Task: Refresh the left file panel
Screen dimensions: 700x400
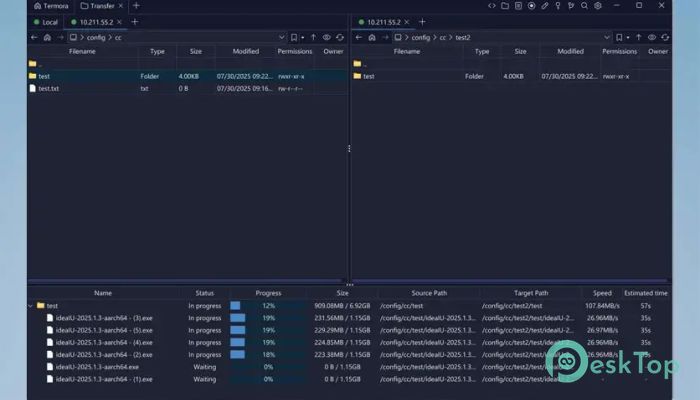Action: point(340,38)
